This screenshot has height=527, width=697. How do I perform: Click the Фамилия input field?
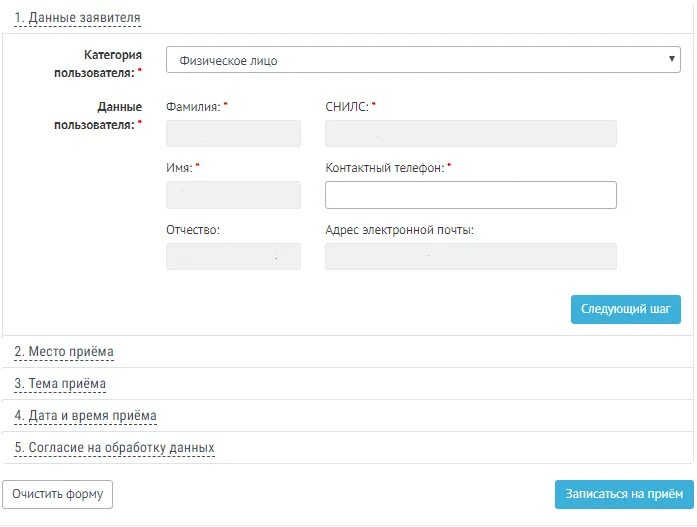coord(233,133)
